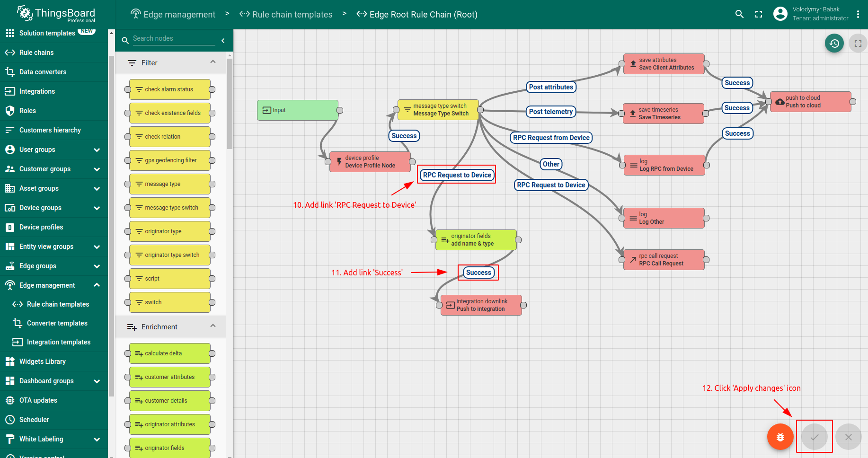Open Converter templates submenu item
This screenshot has width=868, height=458.
(54, 323)
